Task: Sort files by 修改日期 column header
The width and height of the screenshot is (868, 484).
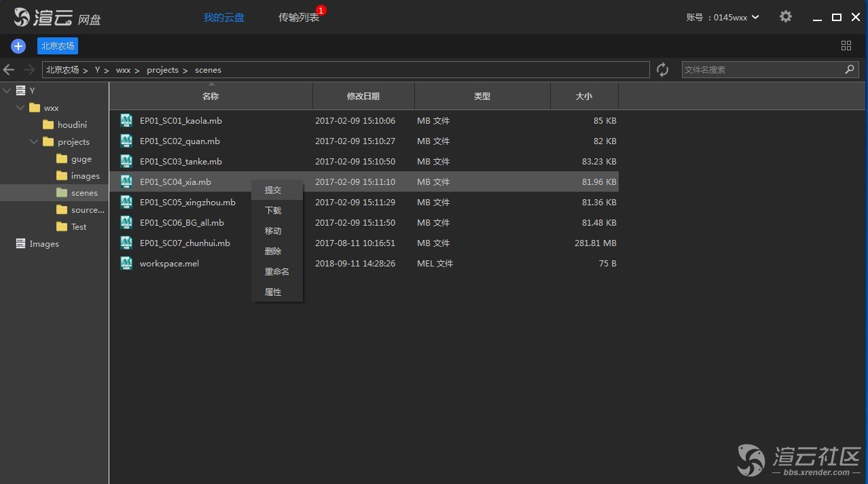Action: click(x=363, y=97)
